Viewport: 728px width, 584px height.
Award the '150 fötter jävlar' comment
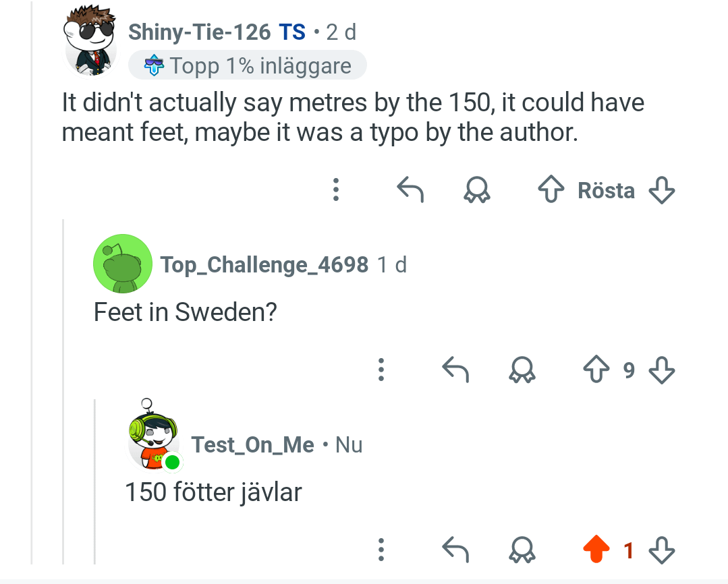tap(522, 550)
